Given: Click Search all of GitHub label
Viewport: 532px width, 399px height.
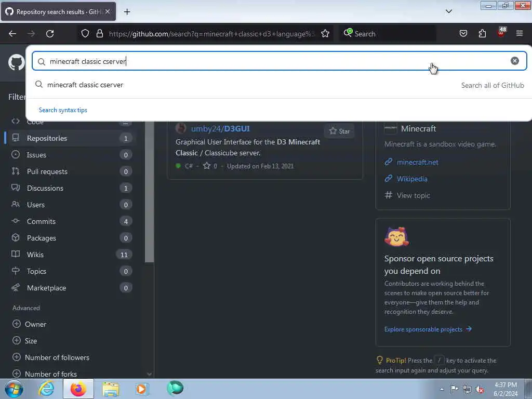Looking at the screenshot, I should (493, 85).
